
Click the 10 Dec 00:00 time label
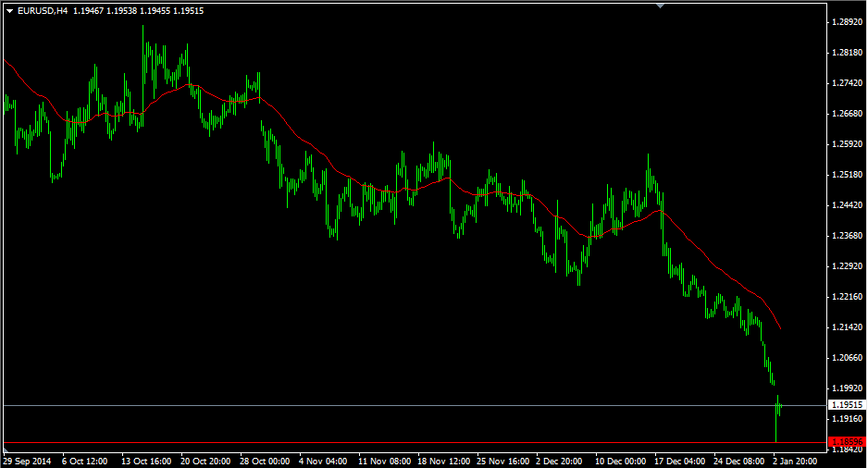point(621,461)
